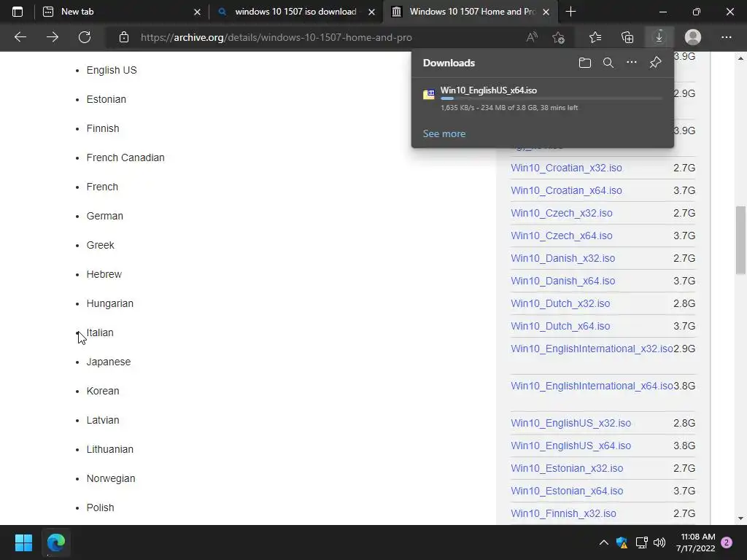The image size is (747, 560).
Task: Download Win10_Estonian_x32.iso
Action: coord(566,468)
